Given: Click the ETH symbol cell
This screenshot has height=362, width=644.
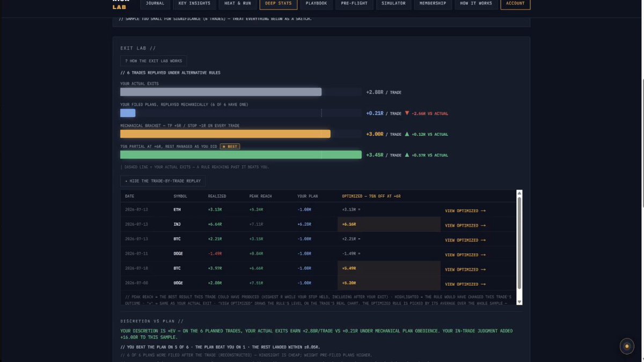Looking at the screenshot, I should click(177, 211).
